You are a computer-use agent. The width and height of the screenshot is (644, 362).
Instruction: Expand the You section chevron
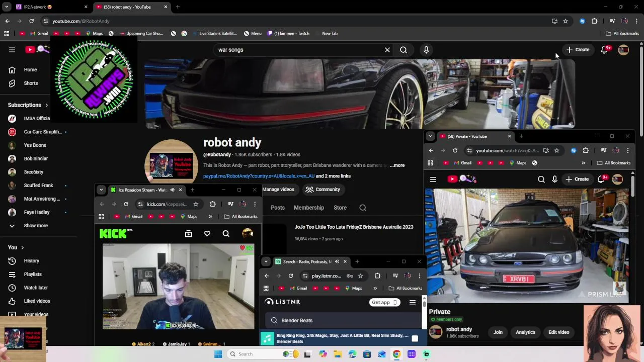[x=22, y=248]
